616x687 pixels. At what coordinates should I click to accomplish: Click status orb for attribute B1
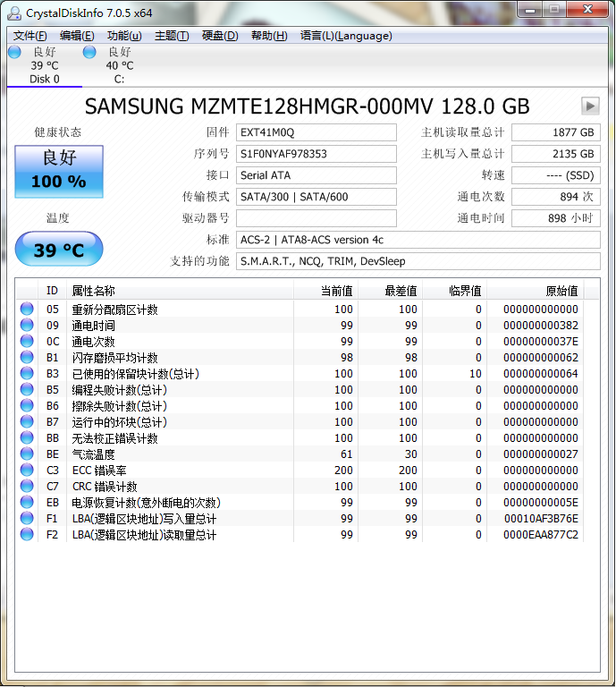(27, 357)
